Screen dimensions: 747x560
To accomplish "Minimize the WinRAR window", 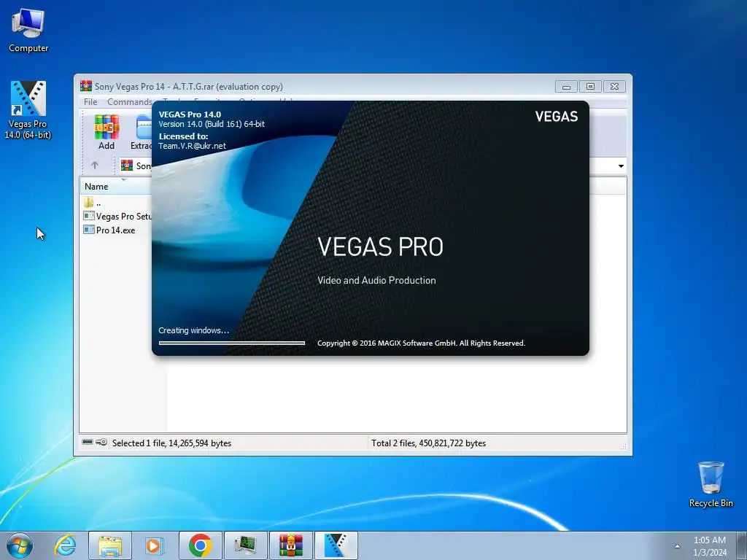I will pyautogui.click(x=566, y=87).
